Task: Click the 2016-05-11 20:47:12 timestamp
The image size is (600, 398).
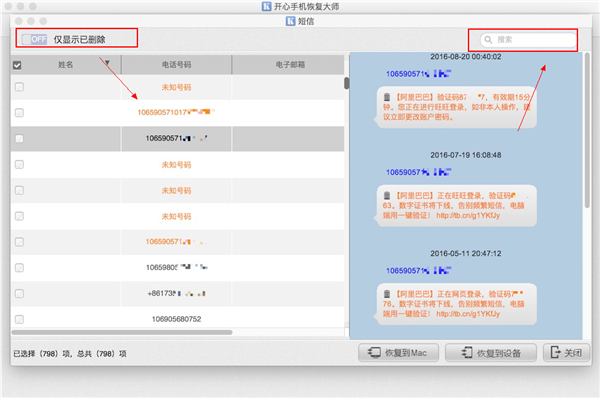Action: point(466,253)
